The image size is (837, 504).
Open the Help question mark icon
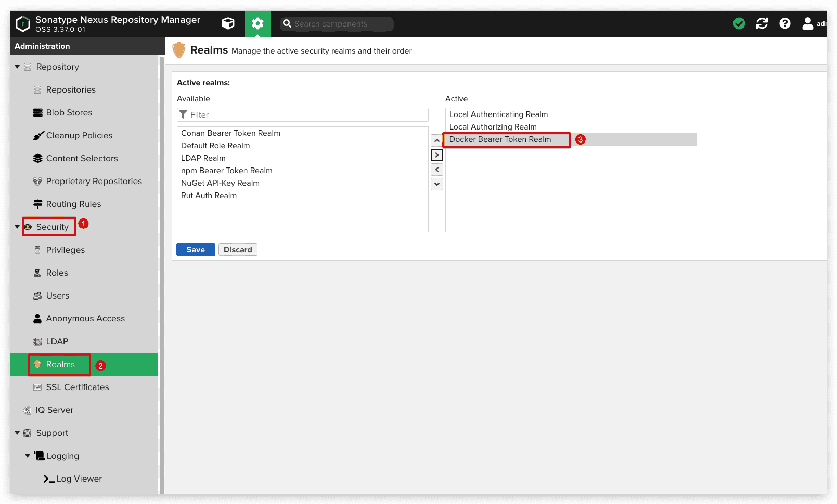[x=784, y=23]
